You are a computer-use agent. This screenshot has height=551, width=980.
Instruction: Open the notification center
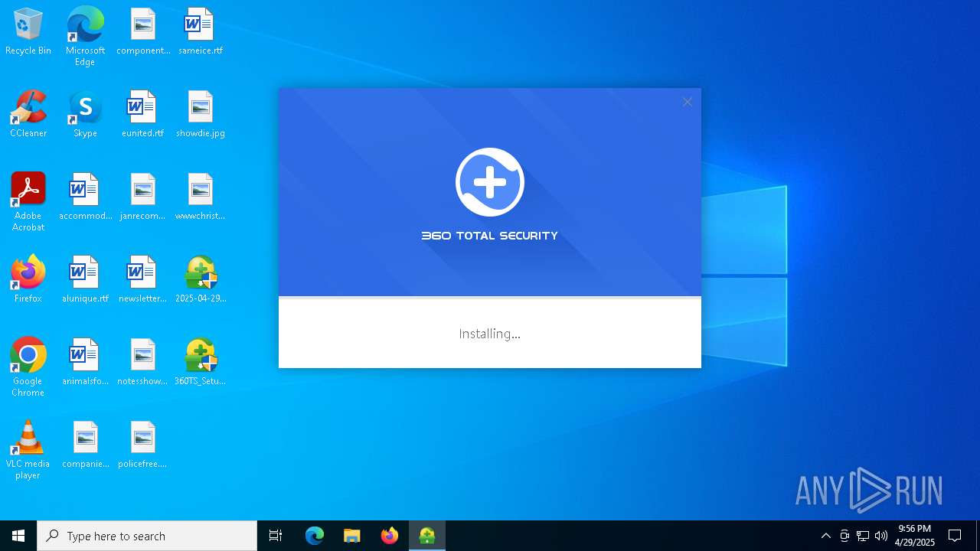pos(955,536)
